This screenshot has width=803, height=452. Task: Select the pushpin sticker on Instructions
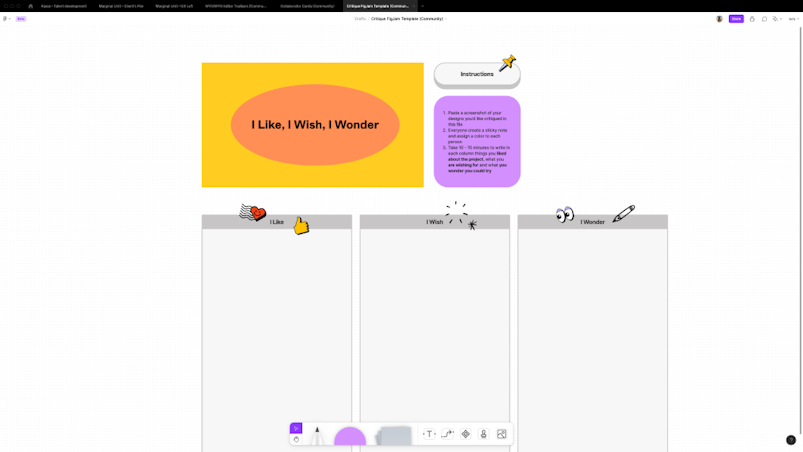[508, 63]
